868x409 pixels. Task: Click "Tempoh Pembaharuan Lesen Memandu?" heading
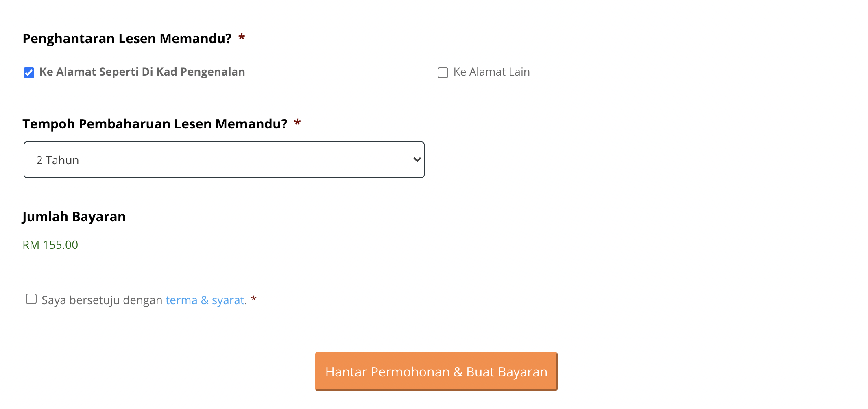155,124
